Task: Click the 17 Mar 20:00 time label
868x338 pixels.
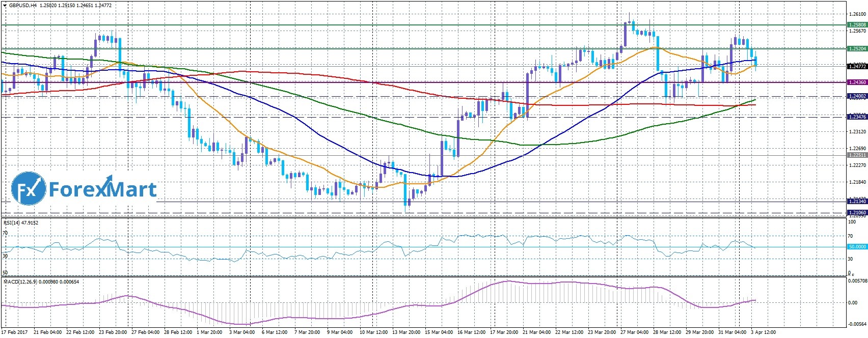Action: click(505, 332)
